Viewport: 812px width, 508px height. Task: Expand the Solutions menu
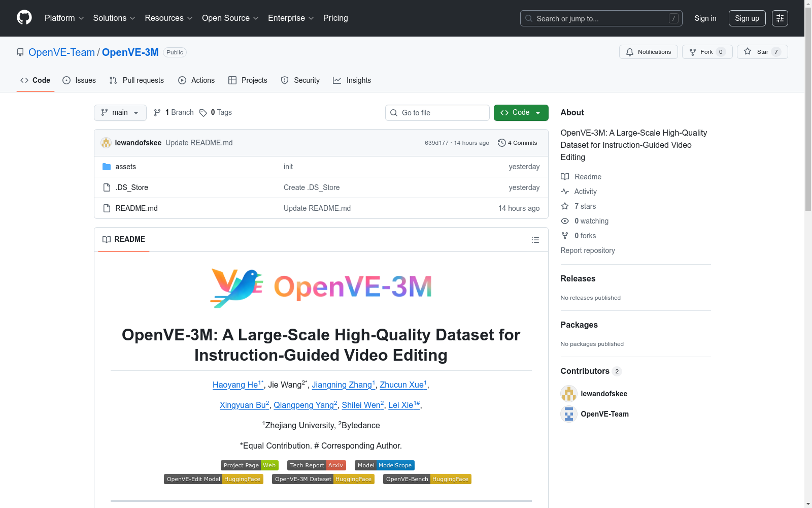[114, 18]
